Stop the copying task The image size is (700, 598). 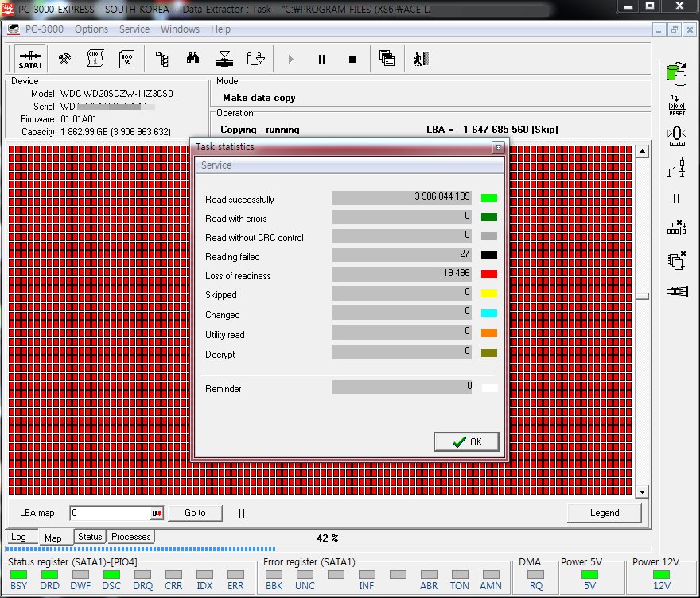(x=352, y=59)
